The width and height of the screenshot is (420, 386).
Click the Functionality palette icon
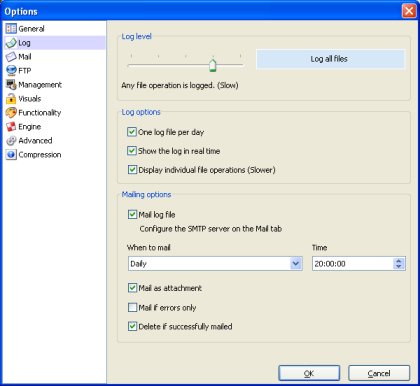[11, 113]
